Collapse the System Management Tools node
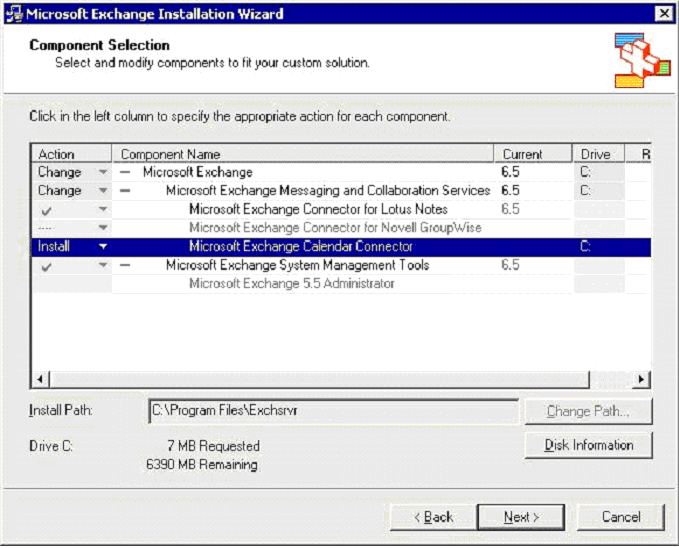The height and width of the screenshot is (548, 679). (125, 265)
